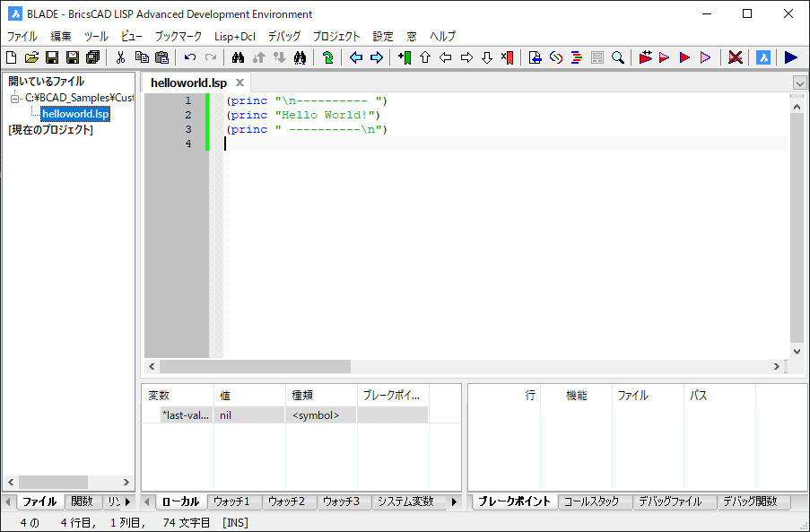Open helloworld.lsp with the Open file icon
810x532 pixels.
(x=31, y=59)
